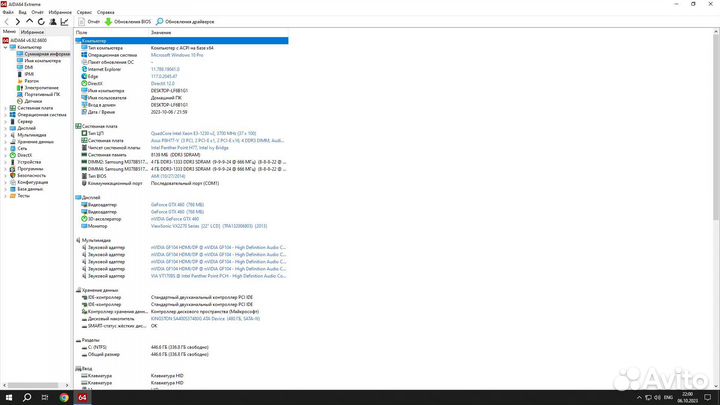Open the Windows Start menu
The height and width of the screenshot is (405, 720).
point(7,397)
